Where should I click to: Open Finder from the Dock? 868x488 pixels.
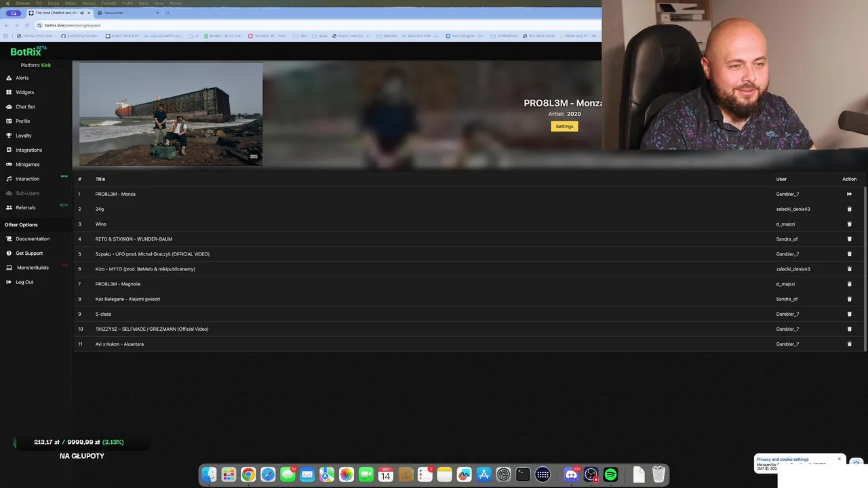tap(209, 474)
